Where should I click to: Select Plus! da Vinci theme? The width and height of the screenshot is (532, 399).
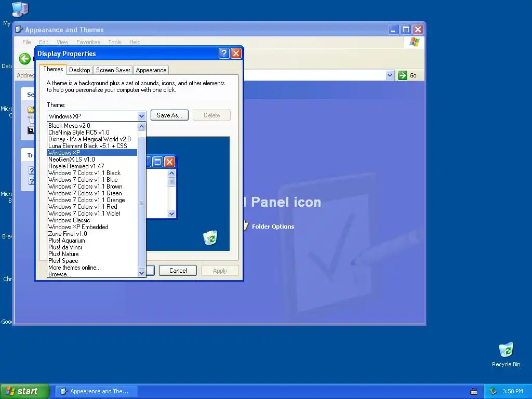pyautogui.click(x=92, y=247)
